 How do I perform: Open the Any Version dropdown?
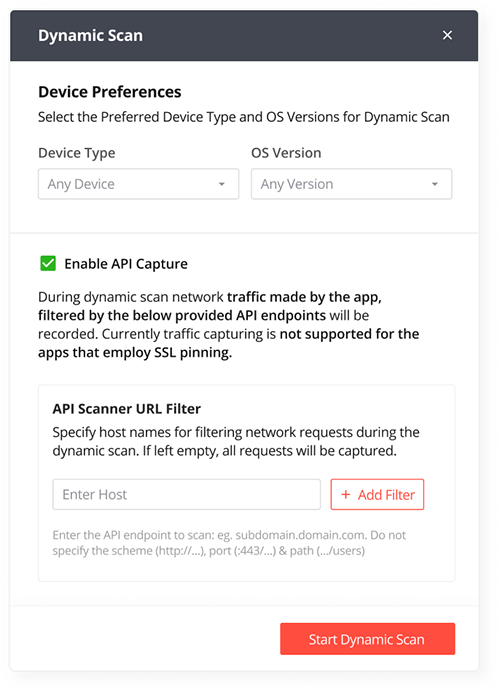pyautogui.click(x=351, y=184)
